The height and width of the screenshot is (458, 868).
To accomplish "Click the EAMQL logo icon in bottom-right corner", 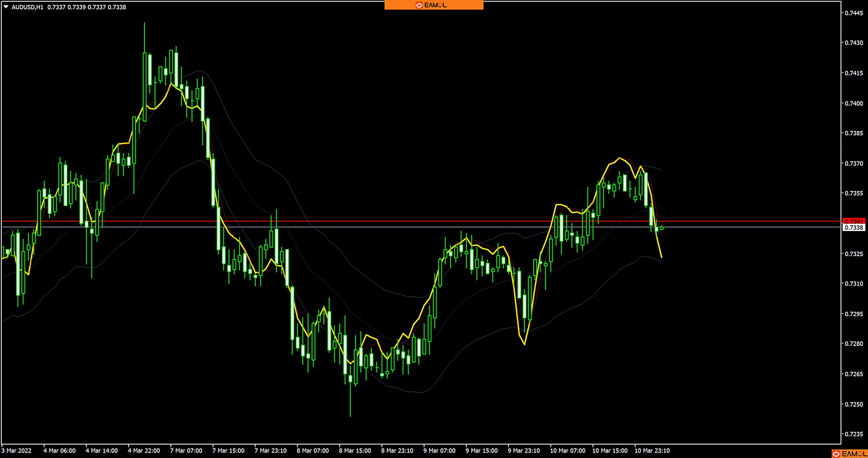I will point(836,454).
